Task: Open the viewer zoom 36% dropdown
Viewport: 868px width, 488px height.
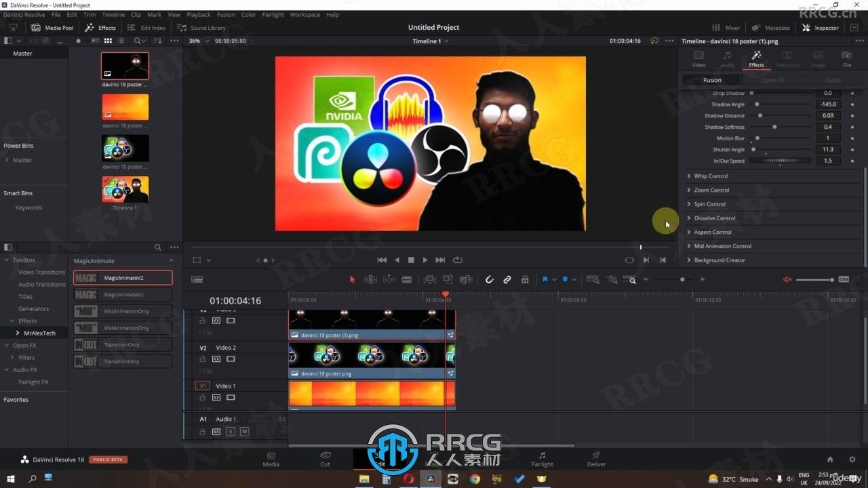Action: [199, 41]
